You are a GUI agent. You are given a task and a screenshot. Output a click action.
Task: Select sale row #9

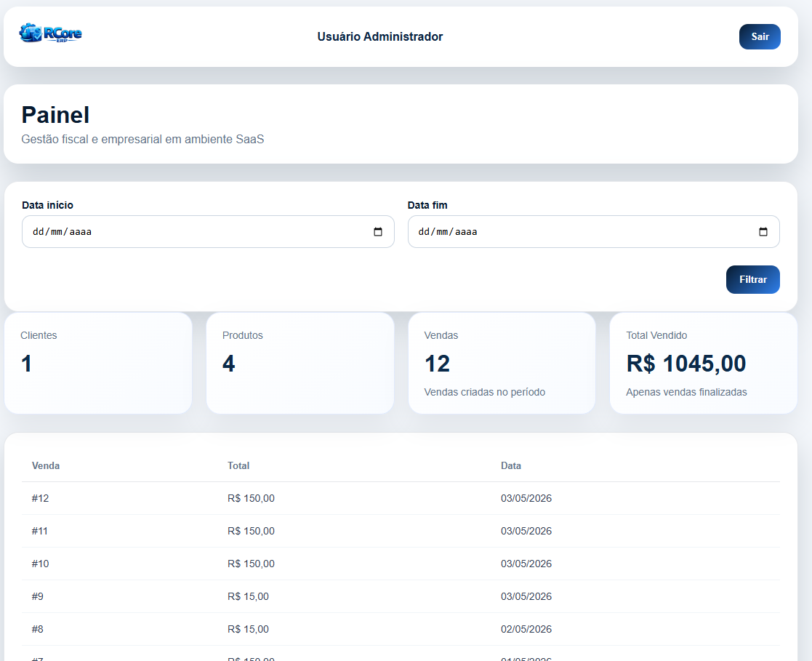401,596
